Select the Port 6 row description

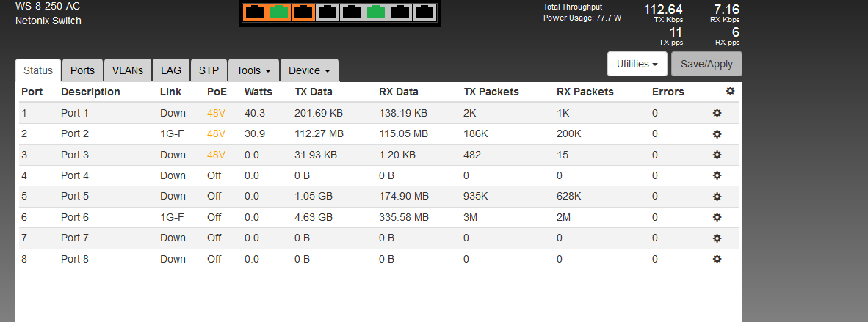pos(75,217)
